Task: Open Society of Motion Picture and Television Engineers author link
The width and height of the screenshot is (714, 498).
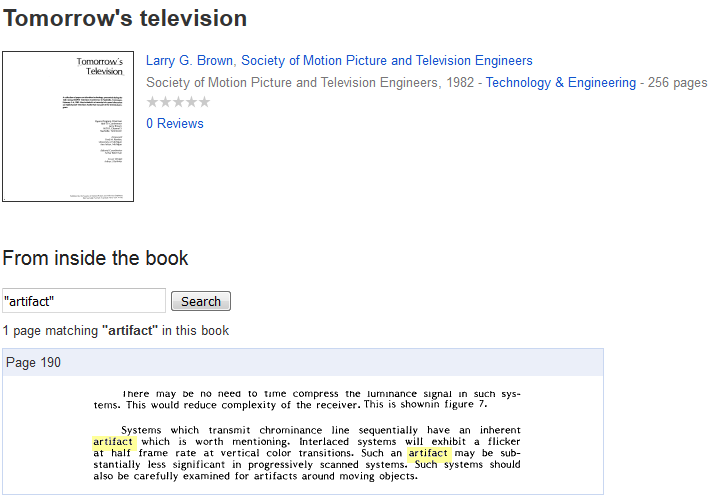Action: [x=387, y=61]
